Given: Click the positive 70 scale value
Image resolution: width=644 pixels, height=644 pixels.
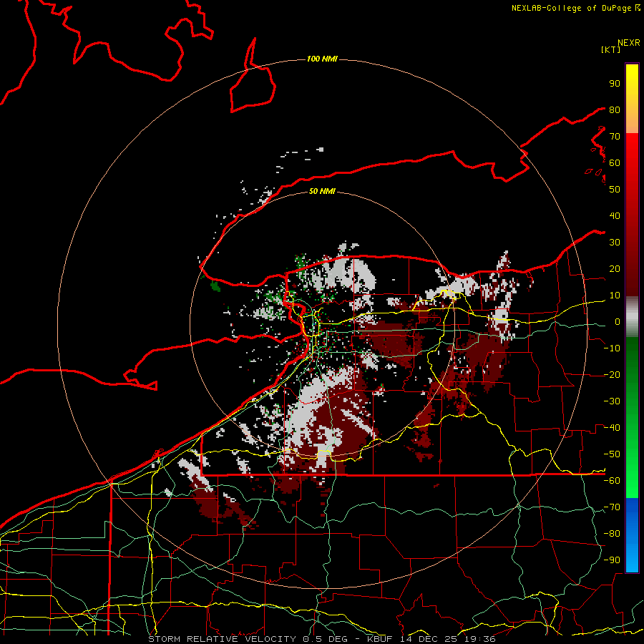Looking at the screenshot, I should pos(615,137).
